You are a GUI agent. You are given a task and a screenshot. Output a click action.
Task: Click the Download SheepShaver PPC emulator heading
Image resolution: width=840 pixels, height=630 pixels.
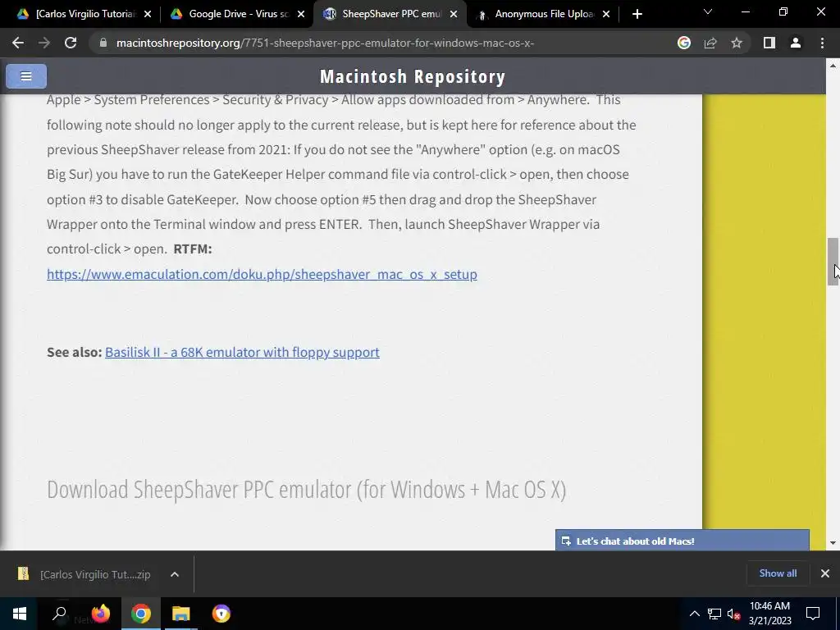click(x=307, y=489)
